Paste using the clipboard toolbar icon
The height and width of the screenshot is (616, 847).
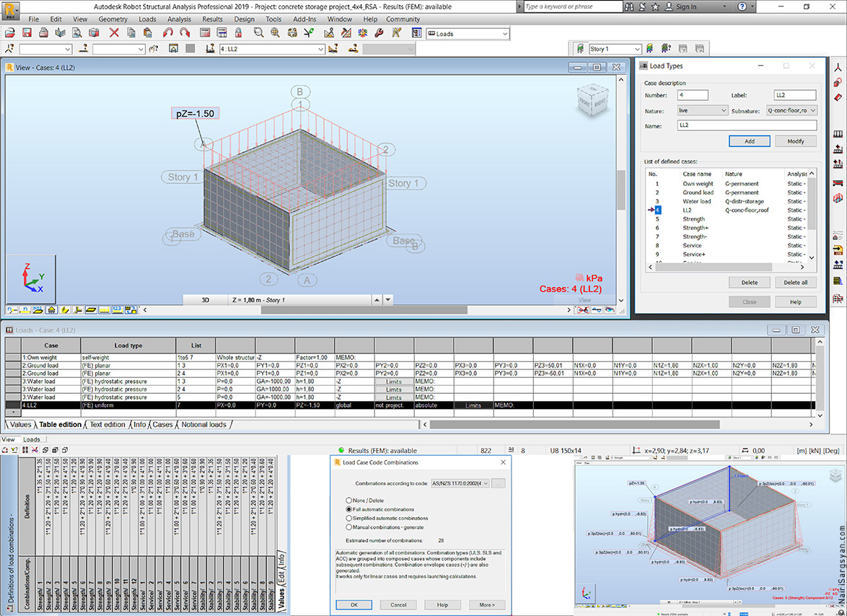tap(147, 33)
